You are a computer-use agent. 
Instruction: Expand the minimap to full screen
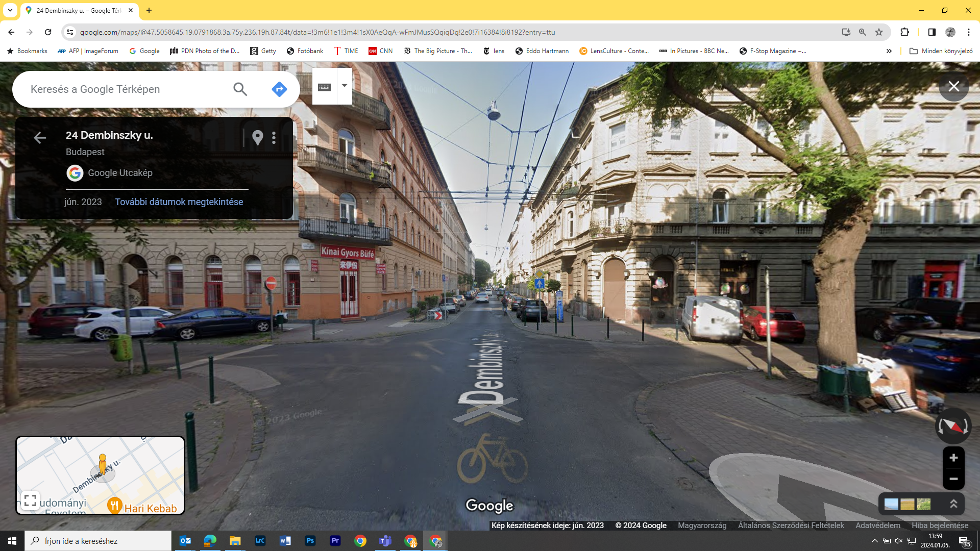click(30, 500)
